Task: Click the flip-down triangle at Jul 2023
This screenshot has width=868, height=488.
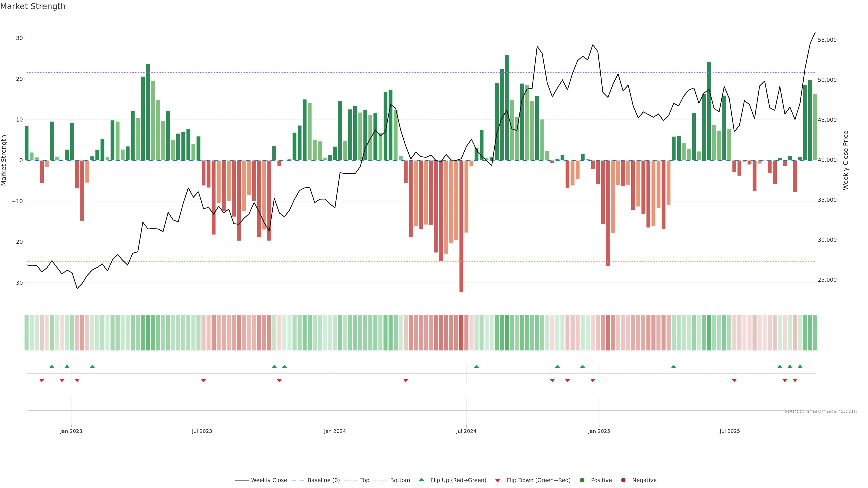Action: [x=203, y=380]
